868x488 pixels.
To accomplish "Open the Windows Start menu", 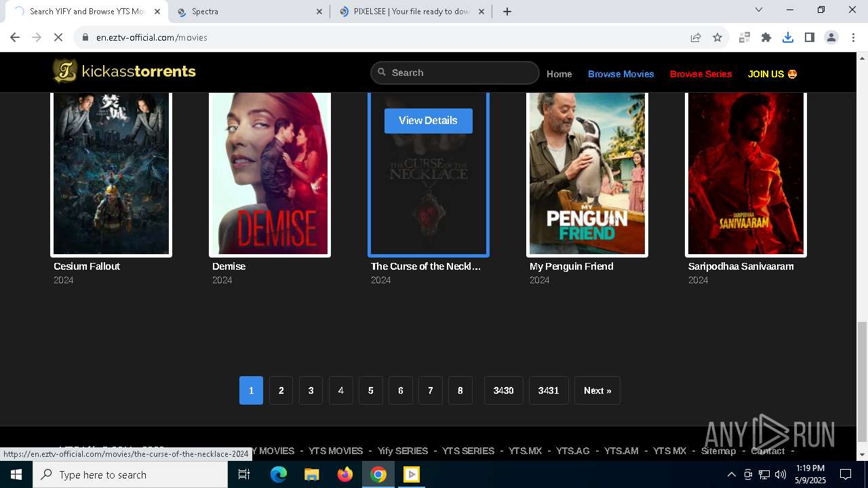I will (x=16, y=474).
